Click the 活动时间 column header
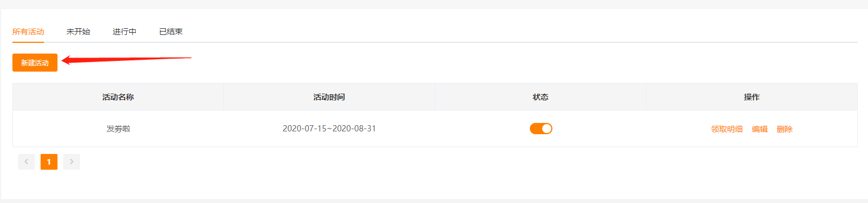Image resolution: width=868 pixels, height=203 pixels. point(329,97)
